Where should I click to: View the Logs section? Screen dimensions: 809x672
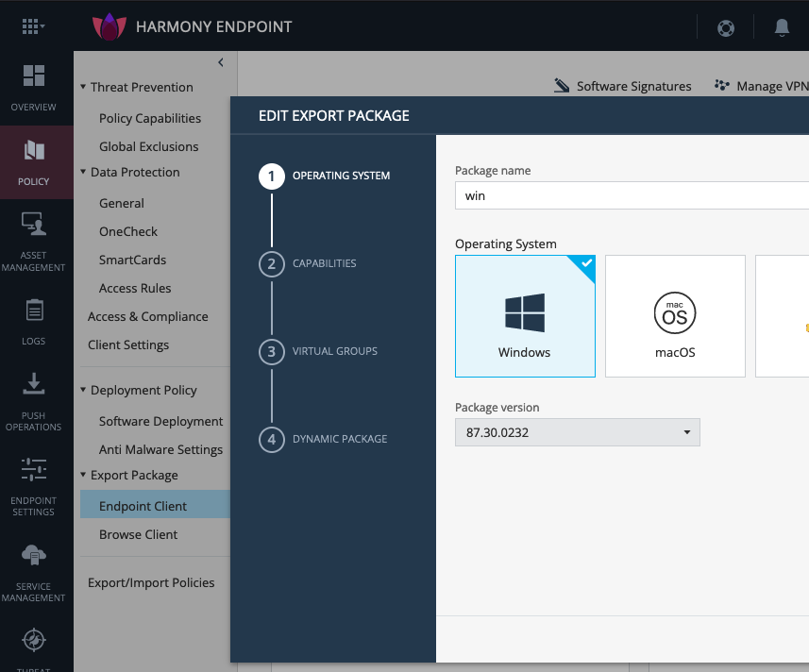click(36, 311)
